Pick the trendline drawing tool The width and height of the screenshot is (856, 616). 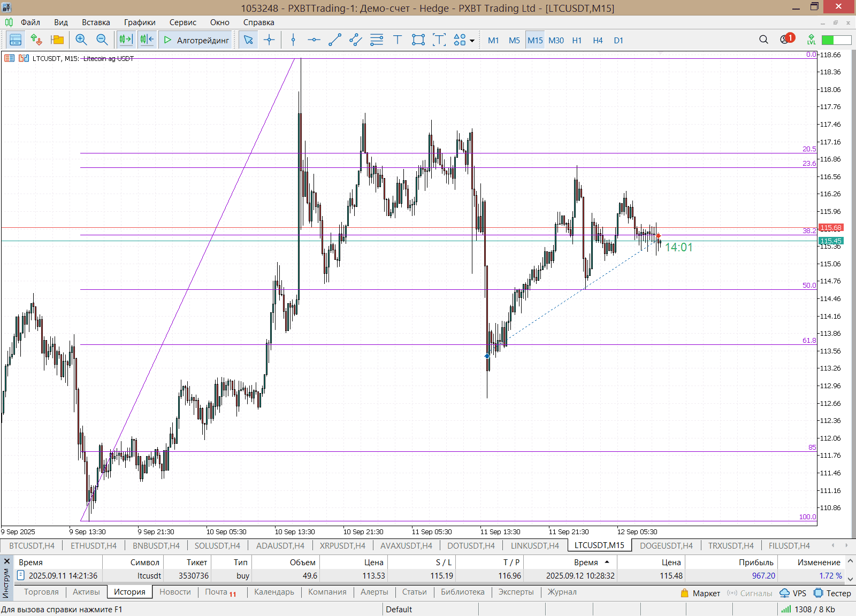[335, 40]
